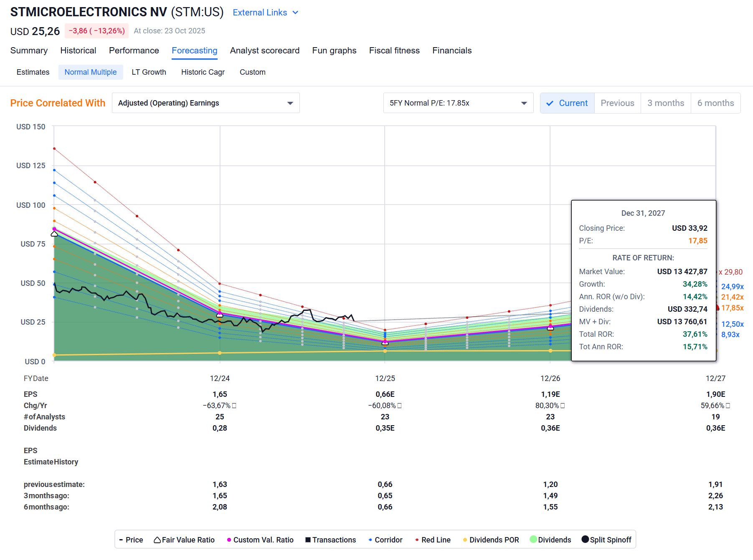Select the Current estimates option
Viewport: 753px width, 560px height.
tap(567, 103)
